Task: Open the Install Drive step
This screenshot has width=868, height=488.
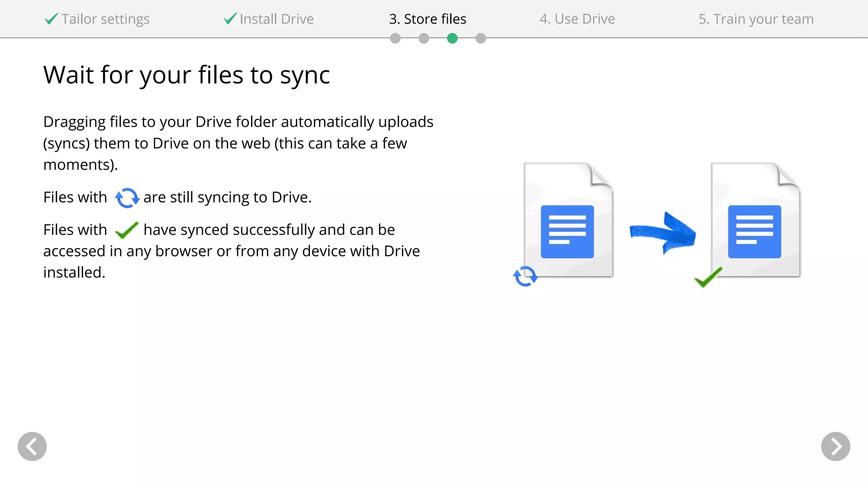Action: coord(276,19)
